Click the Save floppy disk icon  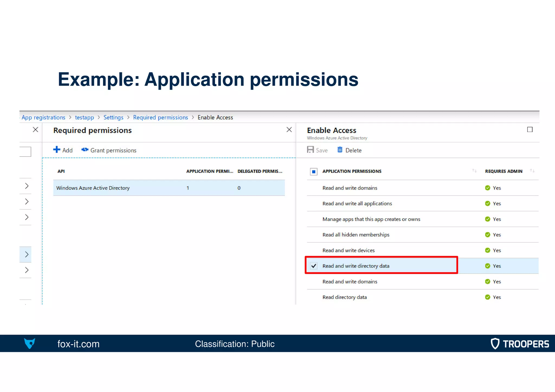(310, 150)
